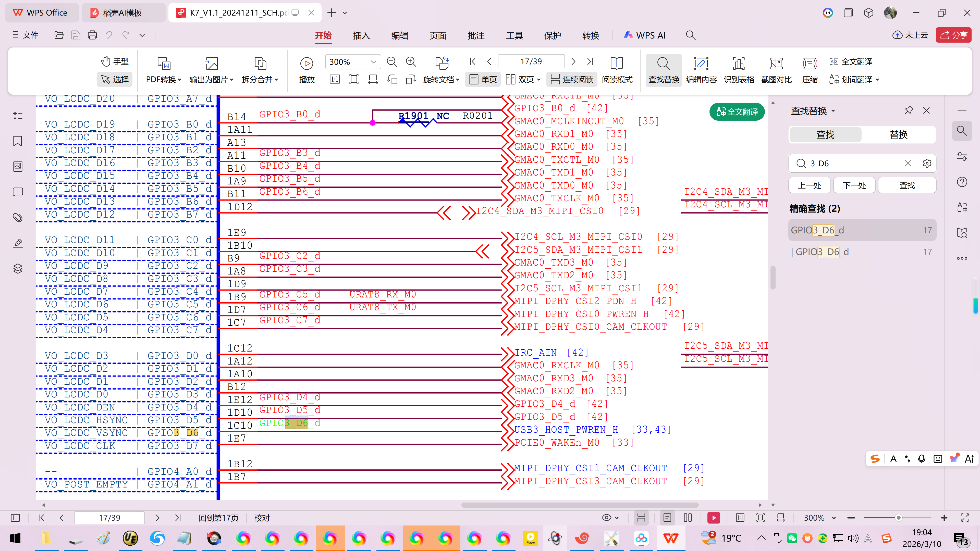This screenshot has height=551, width=980.
Task: Open the attachments paperclip panel
Action: 18,218
